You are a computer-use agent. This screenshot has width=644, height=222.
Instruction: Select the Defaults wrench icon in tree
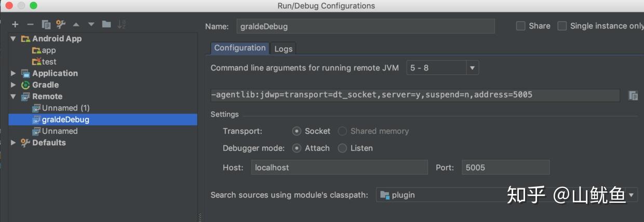[x=25, y=143]
